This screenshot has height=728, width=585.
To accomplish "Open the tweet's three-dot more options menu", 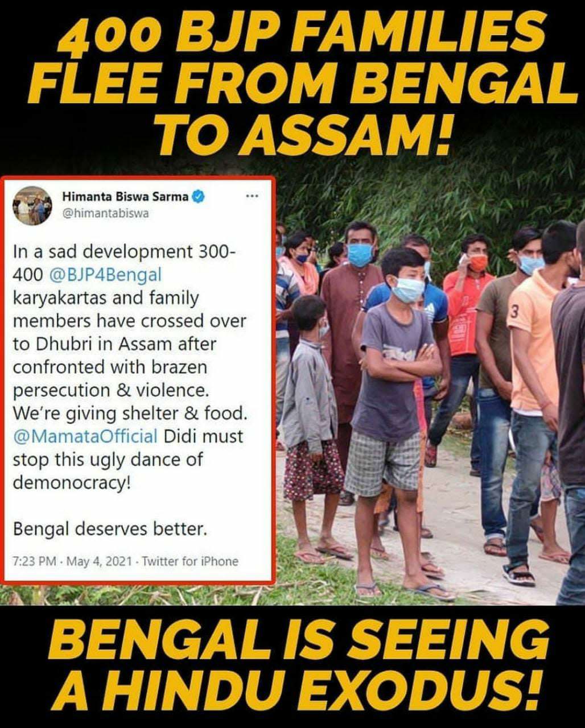I will point(252,196).
